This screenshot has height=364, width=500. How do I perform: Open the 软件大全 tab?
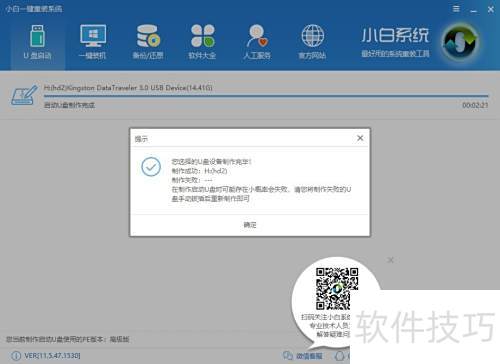202,42
